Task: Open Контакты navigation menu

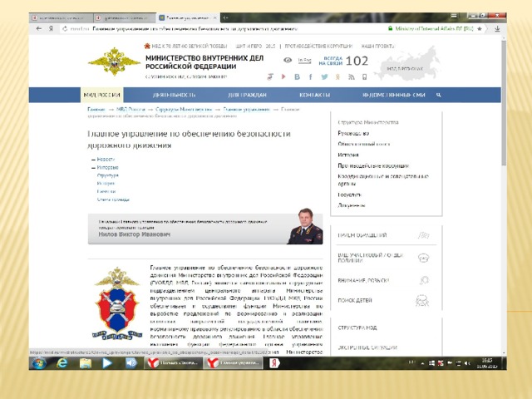Action: 314,95
